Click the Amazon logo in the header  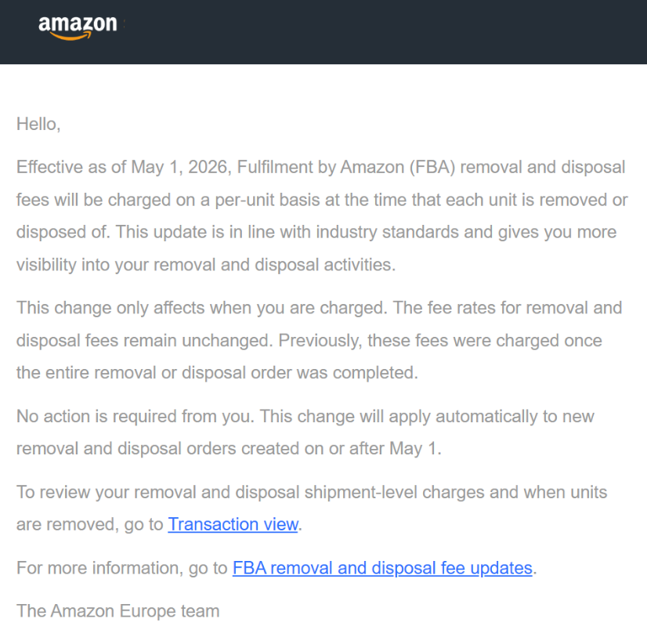[x=78, y=26]
